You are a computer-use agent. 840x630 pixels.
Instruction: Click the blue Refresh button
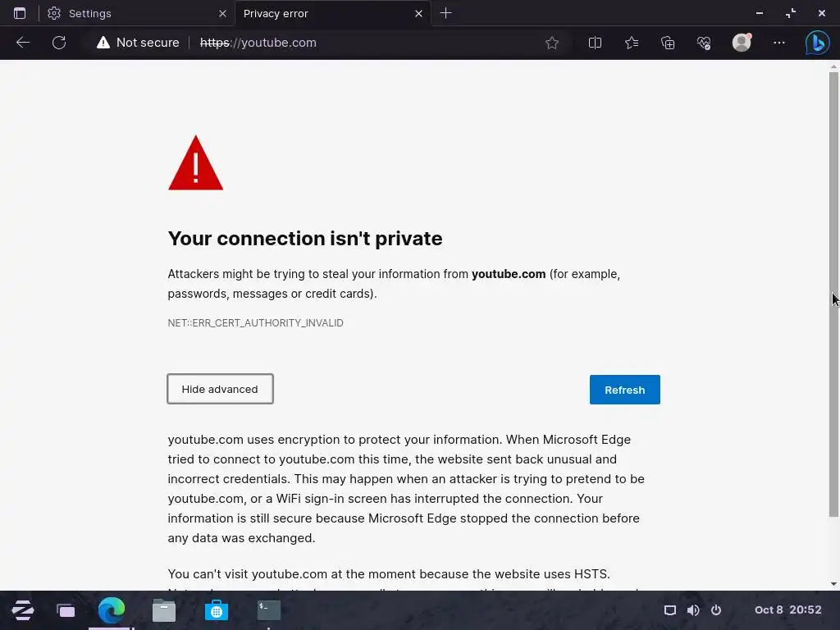click(624, 390)
